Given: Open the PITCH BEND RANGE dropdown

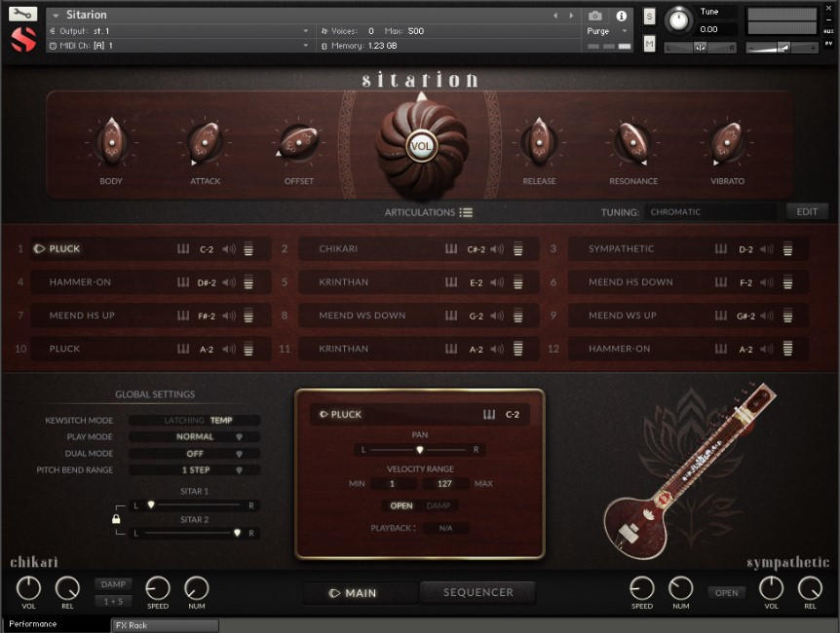Looking at the screenshot, I should point(195,470).
